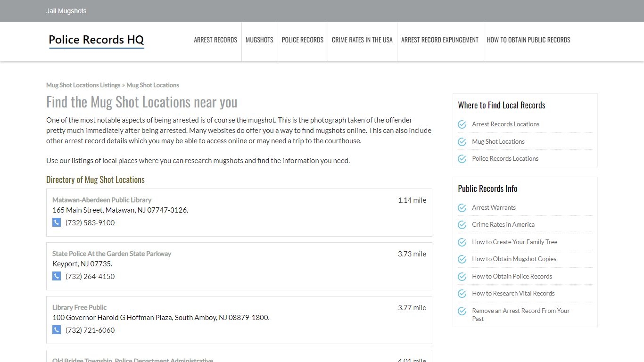
Task: Click the address Keyport, NJ 07735
Action: (x=83, y=264)
